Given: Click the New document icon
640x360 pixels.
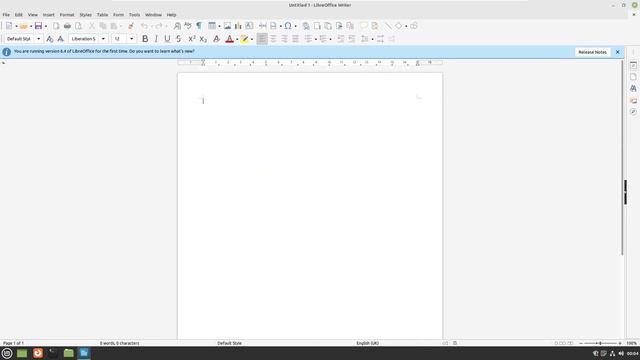Looking at the screenshot, I should (9, 26).
